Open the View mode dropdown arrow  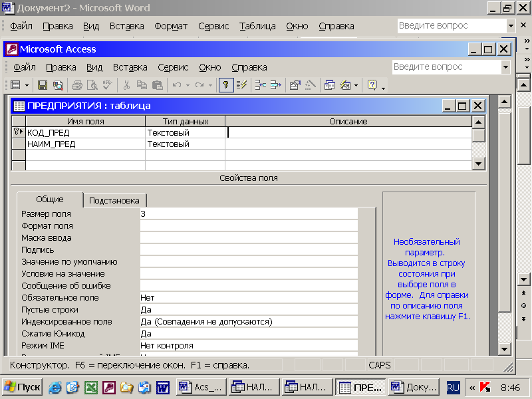pos(27,85)
